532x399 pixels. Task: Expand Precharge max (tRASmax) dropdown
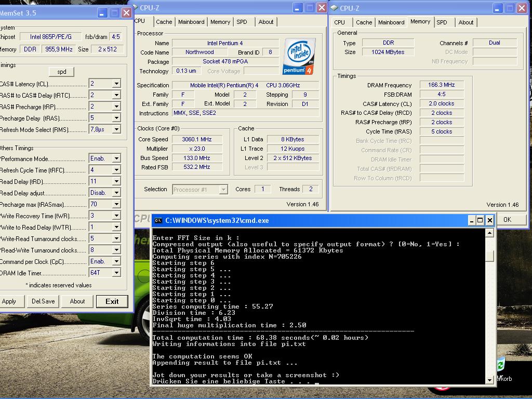tap(116, 204)
